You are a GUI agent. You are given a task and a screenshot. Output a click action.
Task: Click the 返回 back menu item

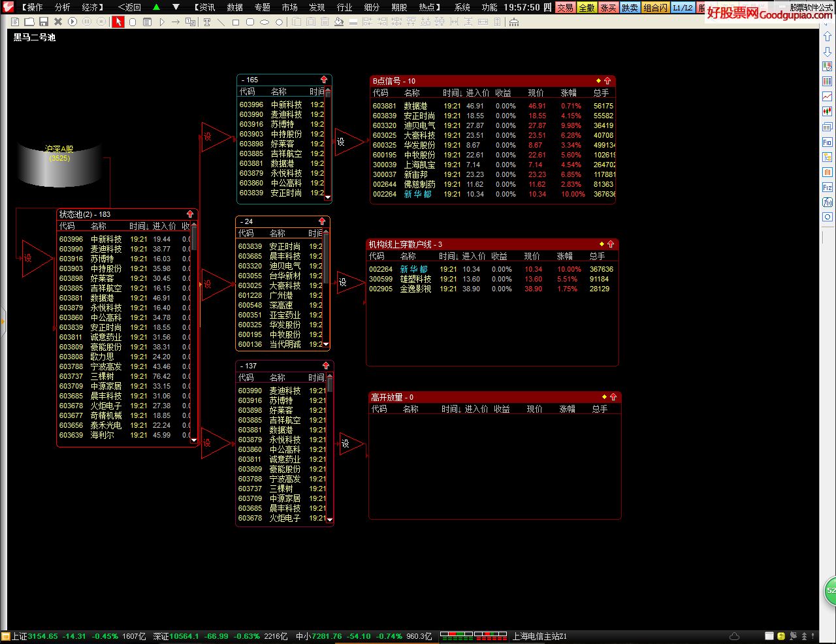tap(129, 7)
